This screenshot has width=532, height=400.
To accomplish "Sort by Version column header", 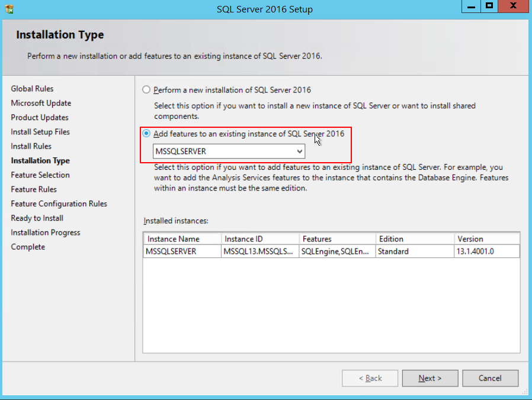I will point(487,239).
